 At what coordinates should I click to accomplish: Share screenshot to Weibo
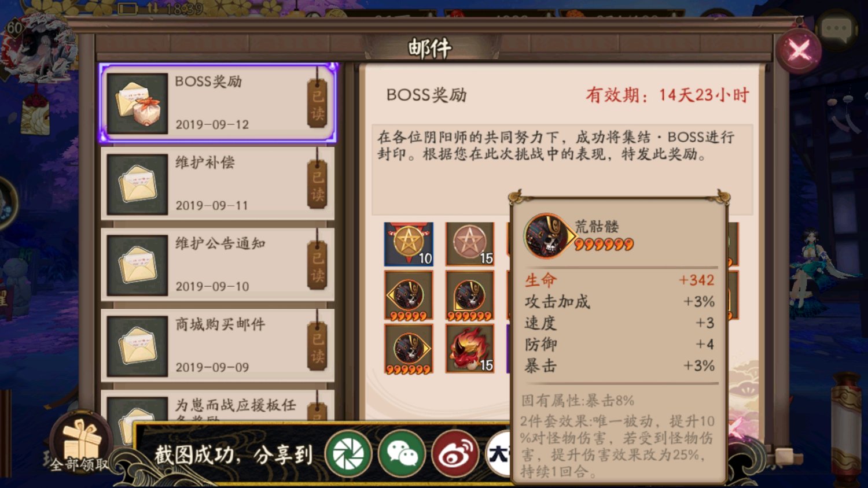[455, 454]
